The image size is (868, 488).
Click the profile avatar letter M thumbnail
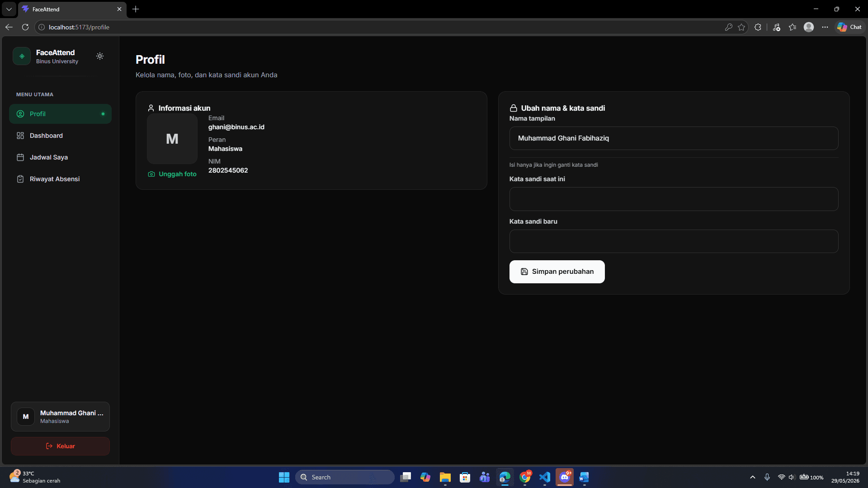point(172,139)
